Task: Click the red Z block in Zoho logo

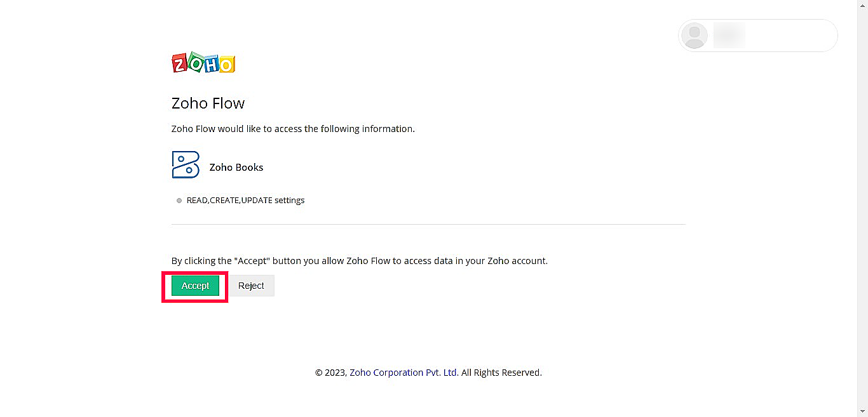Action: tap(180, 63)
